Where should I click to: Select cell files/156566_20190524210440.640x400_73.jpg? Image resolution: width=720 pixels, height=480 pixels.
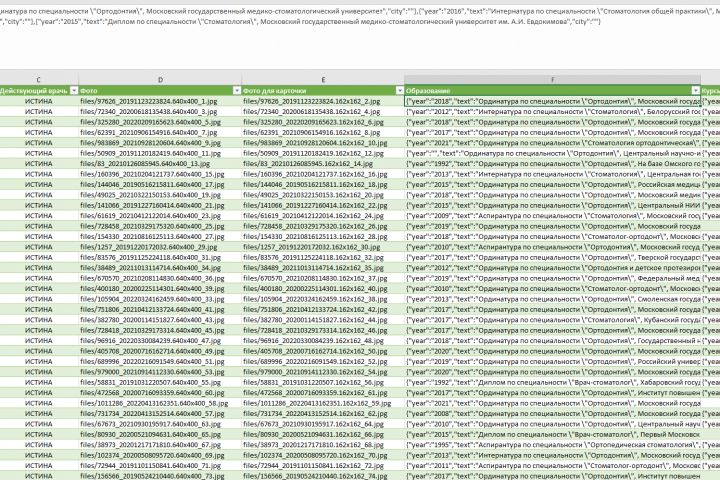(160, 476)
